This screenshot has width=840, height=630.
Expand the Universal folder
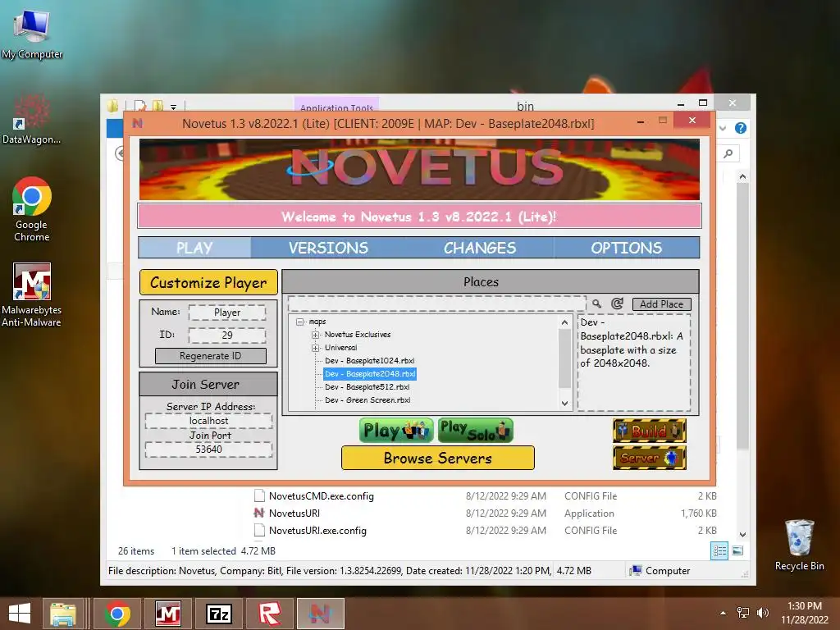click(x=316, y=348)
